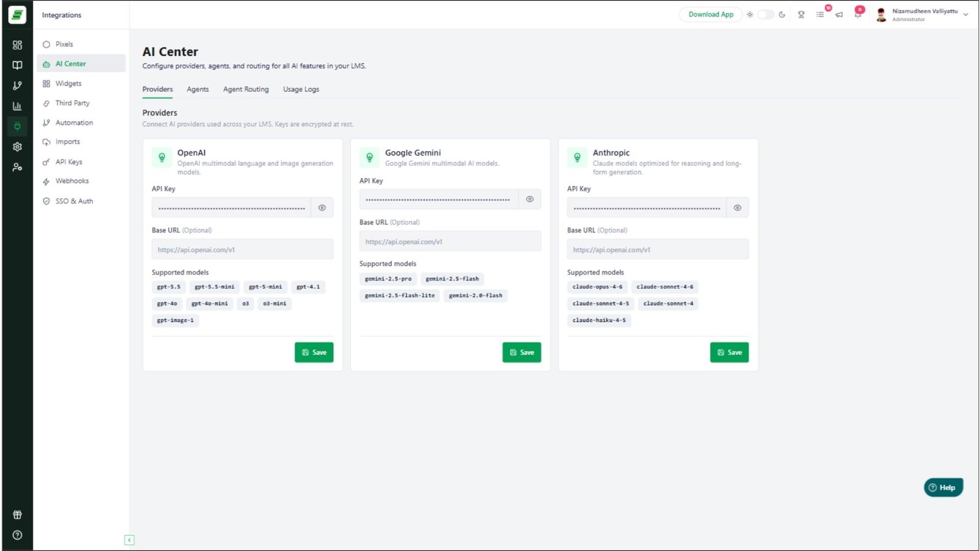Click the branch icon in the dark left rail
The width and height of the screenshot is (980, 551).
click(17, 86)
